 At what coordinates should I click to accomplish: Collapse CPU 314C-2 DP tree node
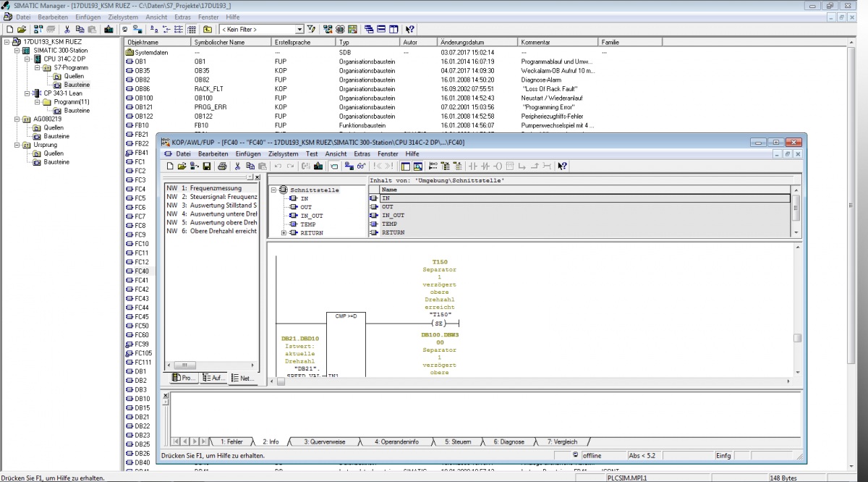pyautogui.click(x=27, y=59)
